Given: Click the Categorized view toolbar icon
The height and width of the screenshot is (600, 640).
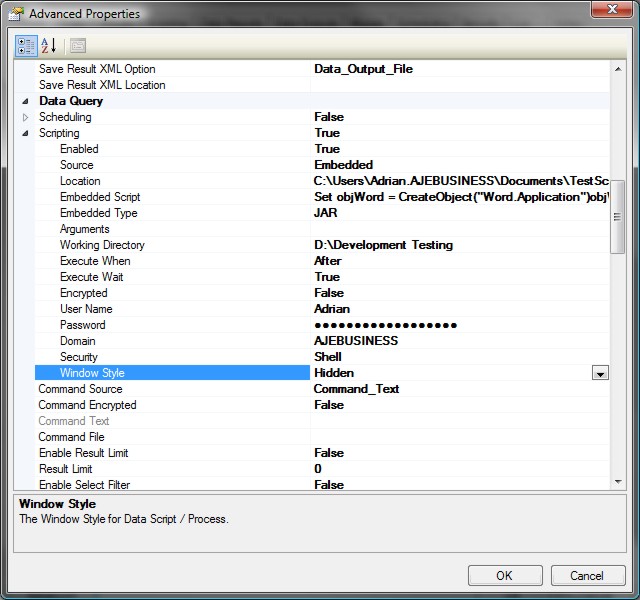Looking at the screenshot, I should click(x=27, y=46).
